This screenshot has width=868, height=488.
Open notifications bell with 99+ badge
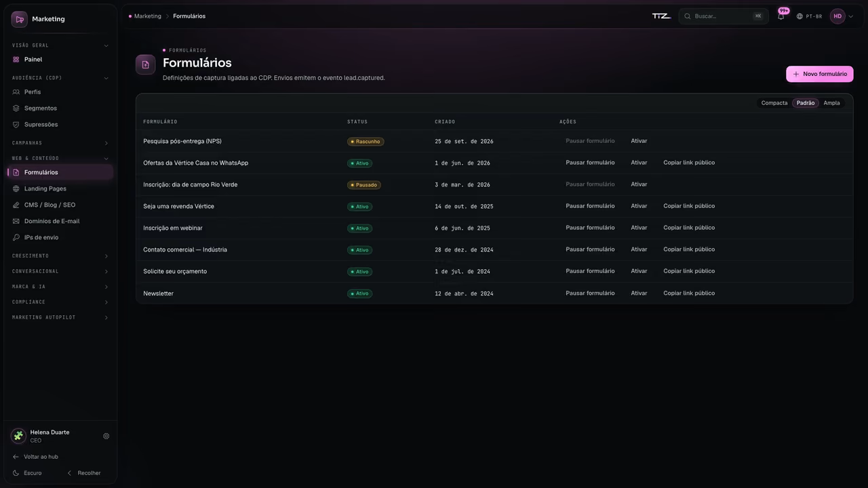click(x=781, y=16)
